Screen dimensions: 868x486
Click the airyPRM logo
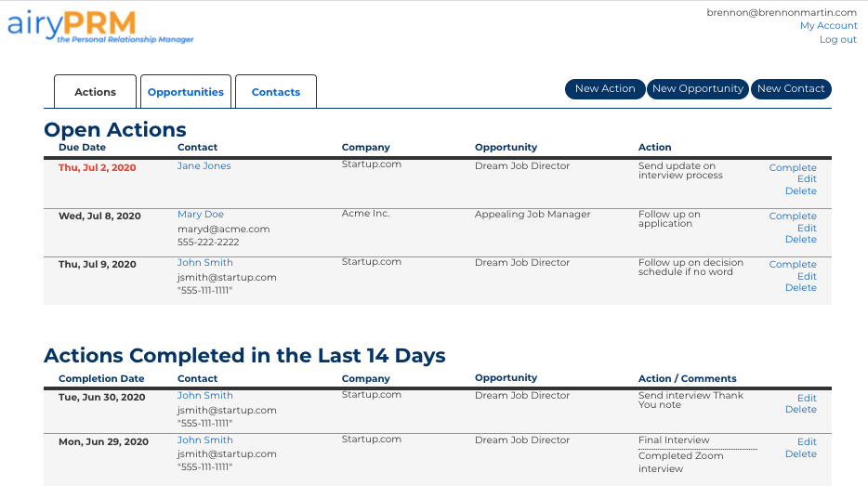pos(100,27)
